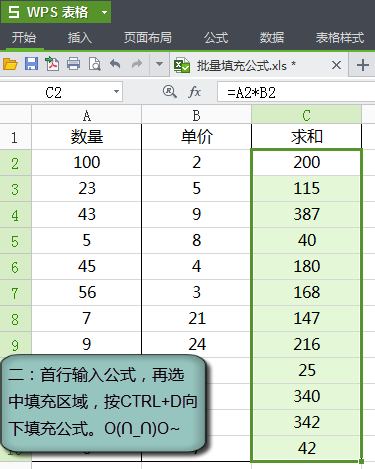Image resolution: width=375 pixels, height=469 pixels.
Task: Select row 8 header
Action: 15,319
